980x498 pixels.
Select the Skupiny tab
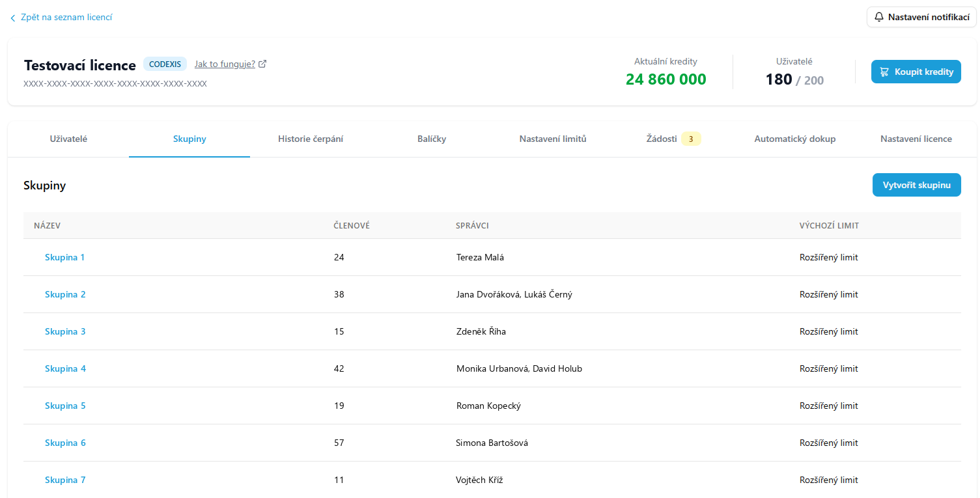tap(189, 139)
